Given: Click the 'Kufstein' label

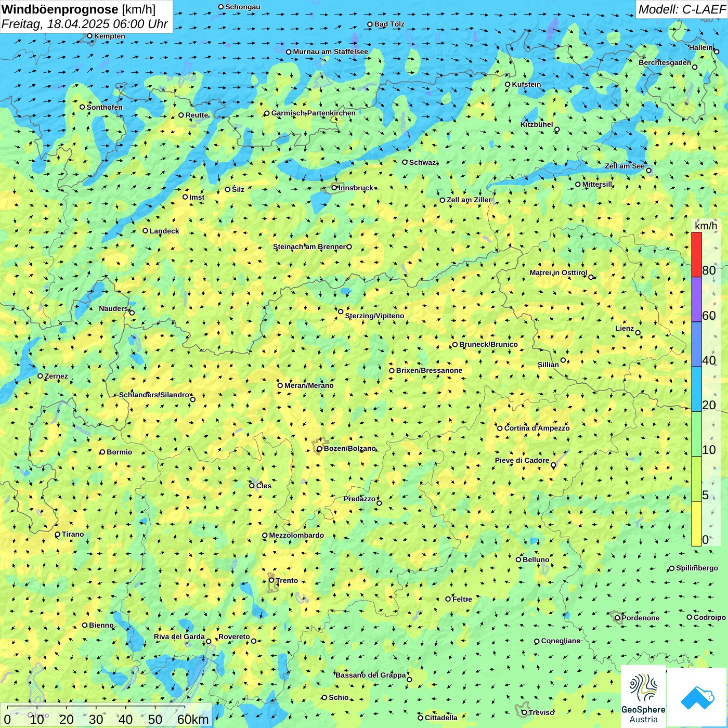Looking at the screenshot, I should click(526, 84).
